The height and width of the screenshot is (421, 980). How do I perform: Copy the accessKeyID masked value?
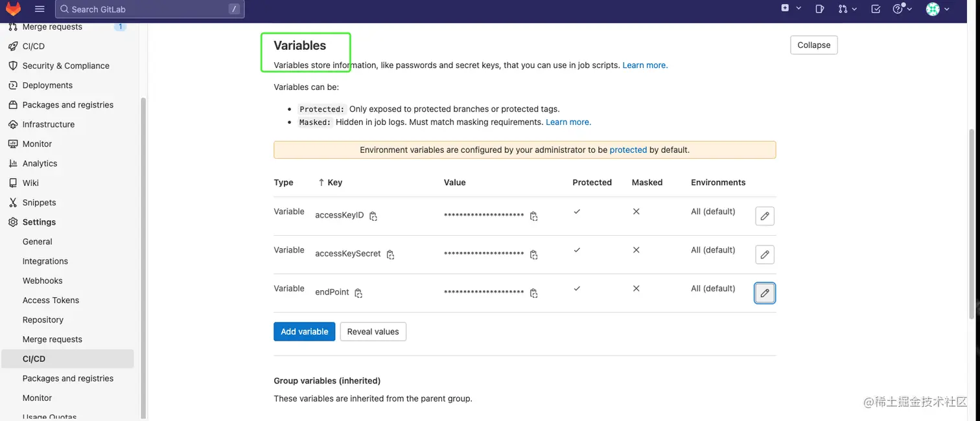coord(533,216)
